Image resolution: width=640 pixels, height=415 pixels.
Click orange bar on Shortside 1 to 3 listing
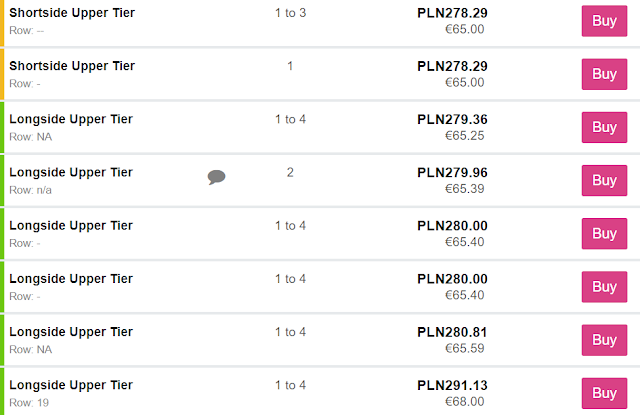click(x=2, y=22)
